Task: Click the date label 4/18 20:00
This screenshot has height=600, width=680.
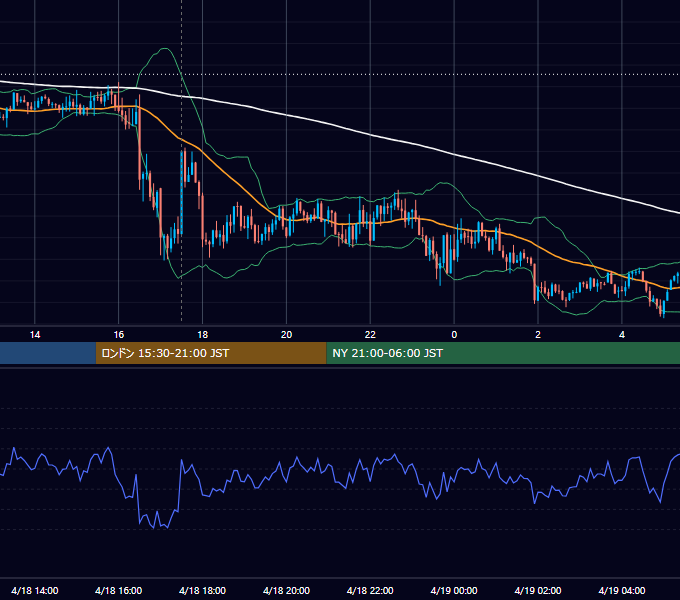Action: click(286, 590)
